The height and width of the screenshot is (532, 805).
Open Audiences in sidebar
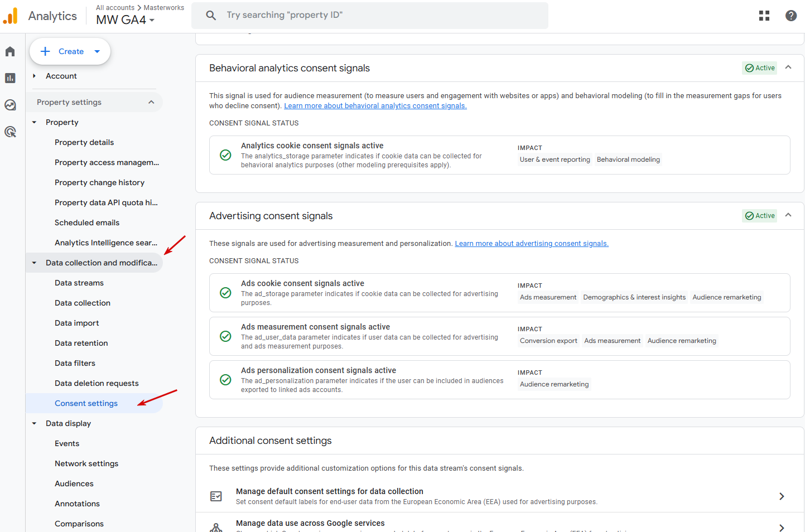(74, 483)
